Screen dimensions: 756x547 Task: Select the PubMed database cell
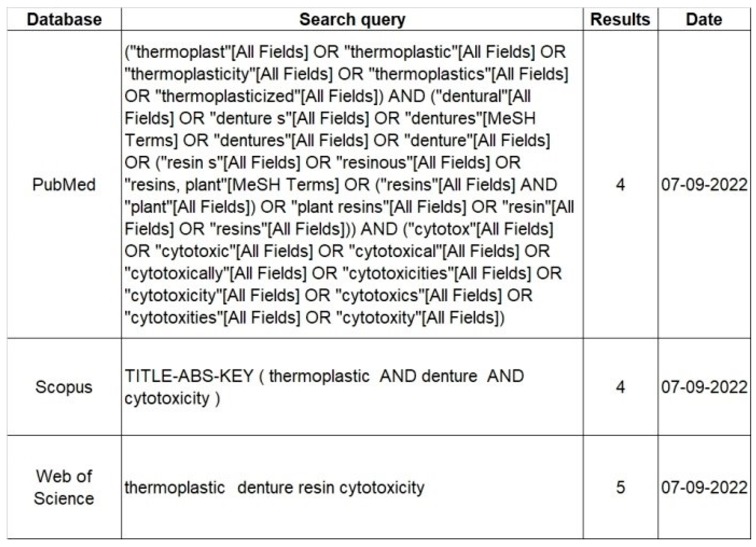coord(64,184)
